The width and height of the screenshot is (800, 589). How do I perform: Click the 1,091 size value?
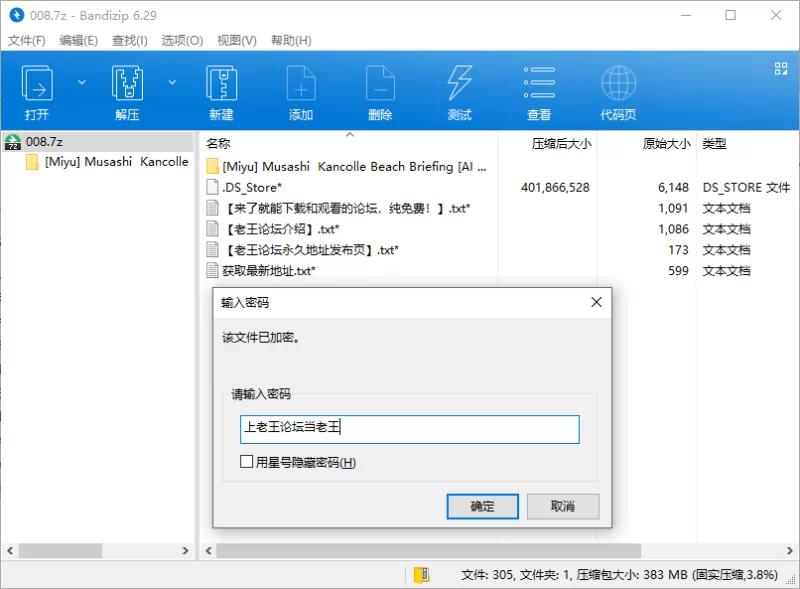[673, 208]
